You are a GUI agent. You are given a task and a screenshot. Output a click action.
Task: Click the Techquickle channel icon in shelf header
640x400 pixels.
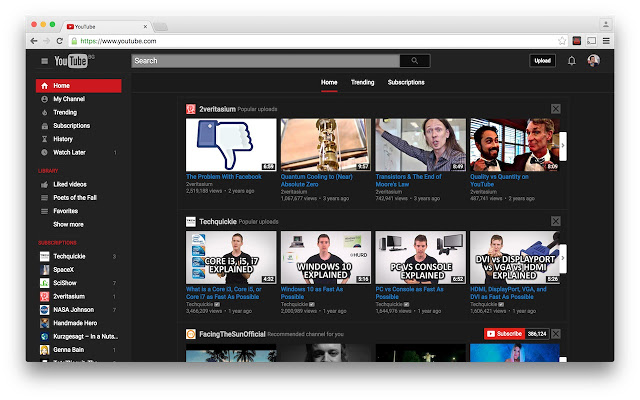[x=191, y=222]
